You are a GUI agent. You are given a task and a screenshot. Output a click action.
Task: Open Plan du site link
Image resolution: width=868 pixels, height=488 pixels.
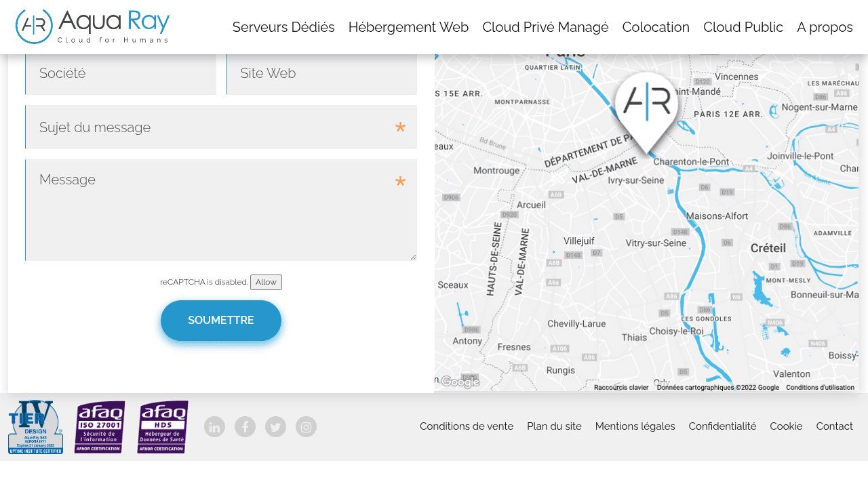coord(554,426)
